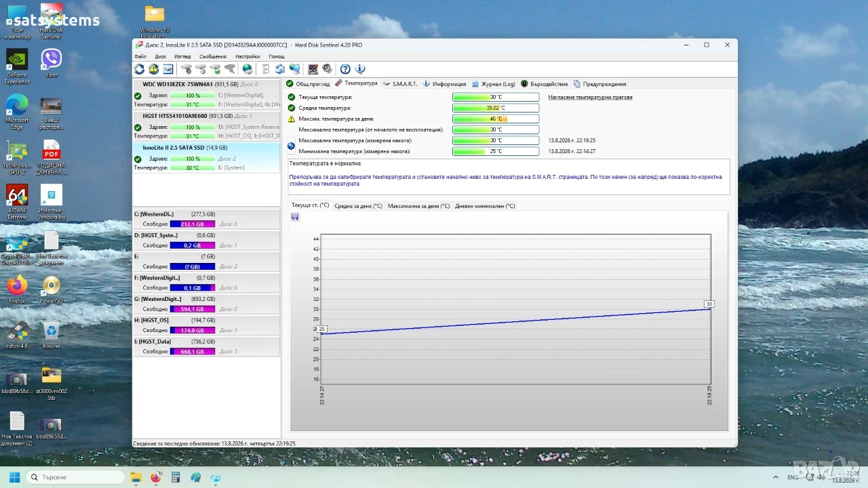This screenshot has height=488, width=868.
Task: Select the H: [HGST_OS] partition
Action: tap(207, 325)
